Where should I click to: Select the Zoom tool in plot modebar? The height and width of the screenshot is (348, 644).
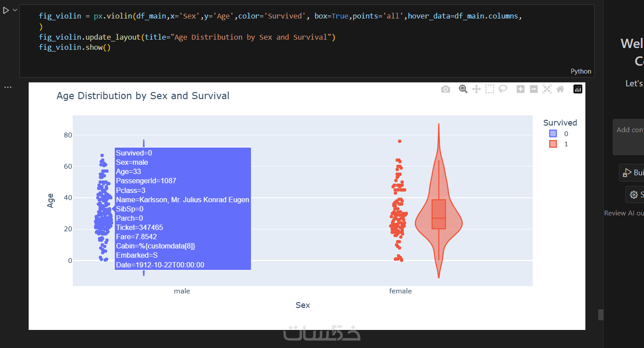[x=463, y=89]
